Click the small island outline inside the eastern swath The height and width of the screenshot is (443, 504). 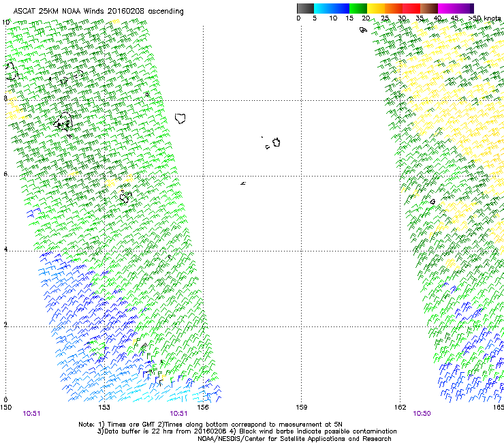(432, 202)
